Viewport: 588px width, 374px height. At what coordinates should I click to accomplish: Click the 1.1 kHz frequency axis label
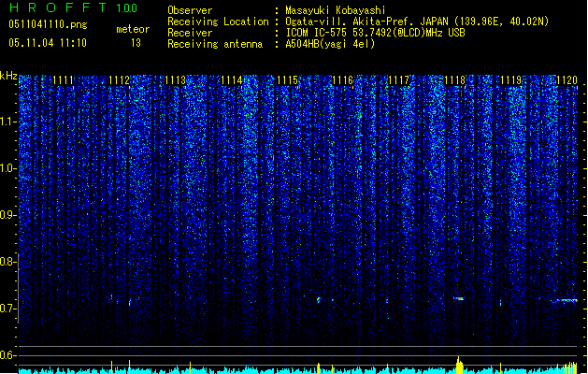(x=7, y=122)
